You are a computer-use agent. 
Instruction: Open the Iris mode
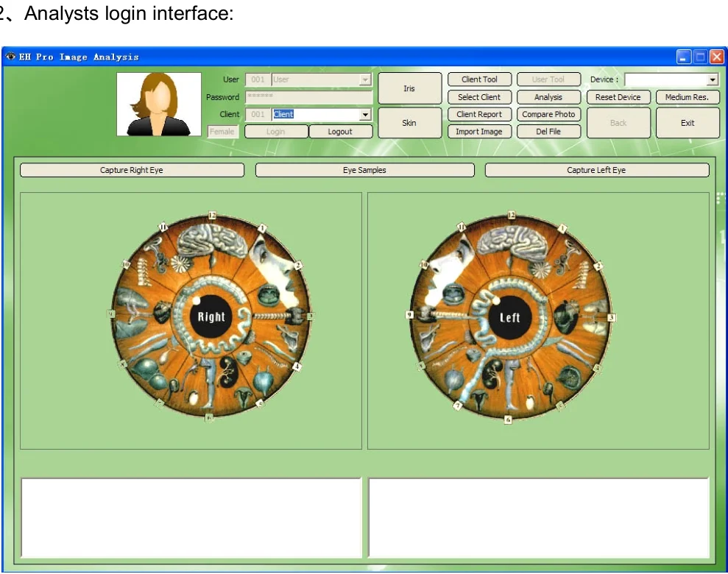coord(409,88)
